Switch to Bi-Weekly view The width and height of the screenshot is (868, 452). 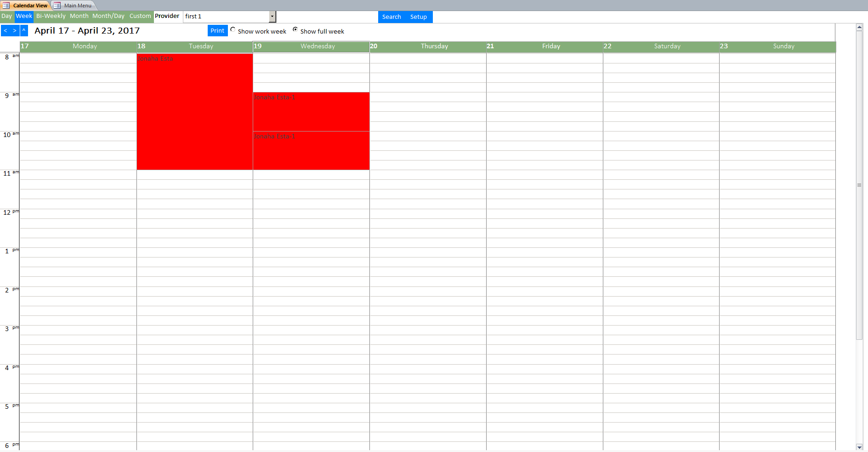51,16
